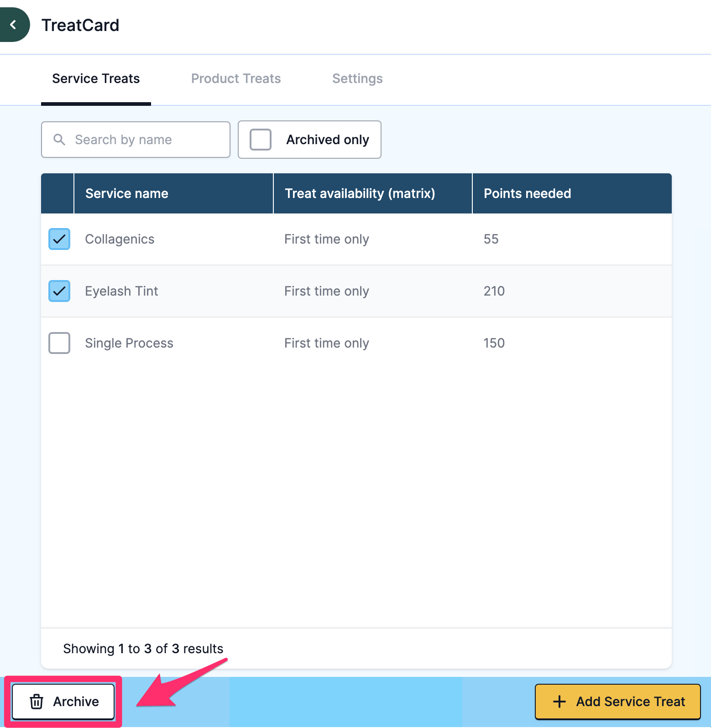Viewport: 711px width, 728px height.
Task: Open the Eyelash Tint service row
Action: coord(356,291)
